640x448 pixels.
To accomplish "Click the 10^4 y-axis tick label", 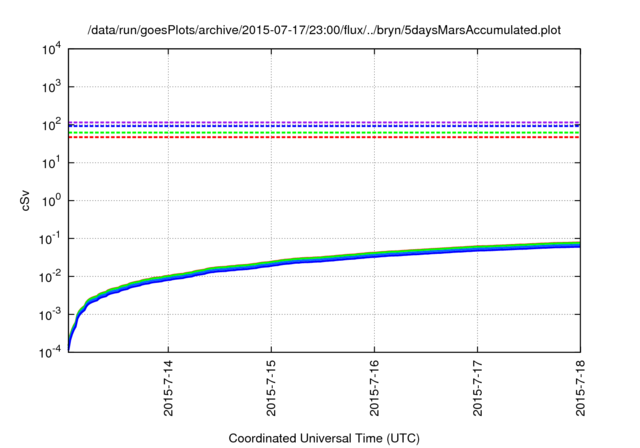I will click(x=51, y=50).
